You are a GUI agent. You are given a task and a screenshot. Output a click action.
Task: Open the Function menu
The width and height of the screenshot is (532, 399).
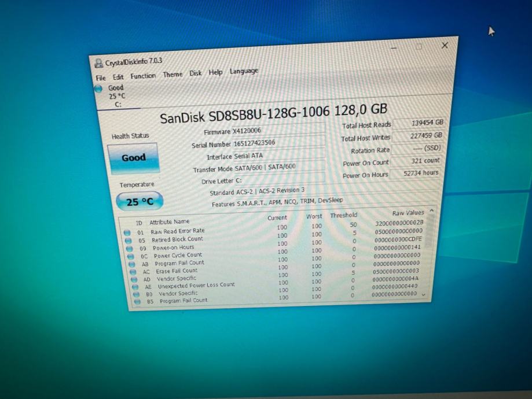coord(143,76)
